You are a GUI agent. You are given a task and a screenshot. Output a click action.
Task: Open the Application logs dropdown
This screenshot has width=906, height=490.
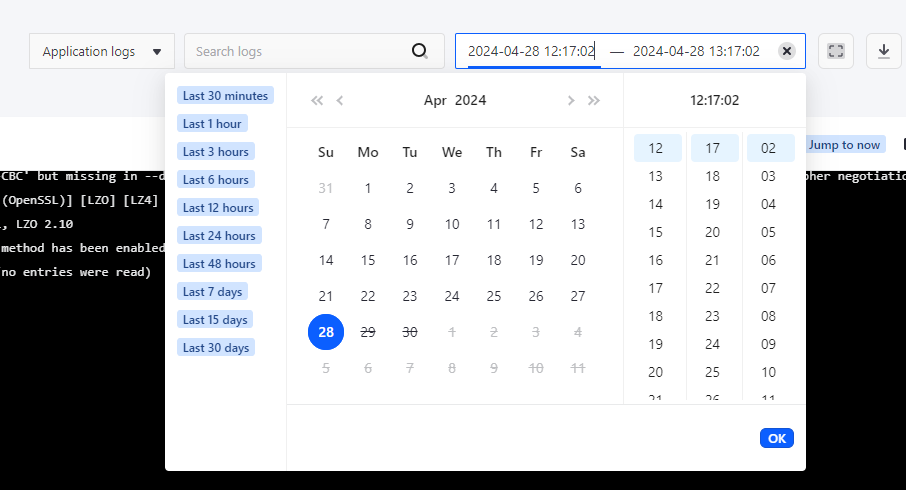point(102,51)
